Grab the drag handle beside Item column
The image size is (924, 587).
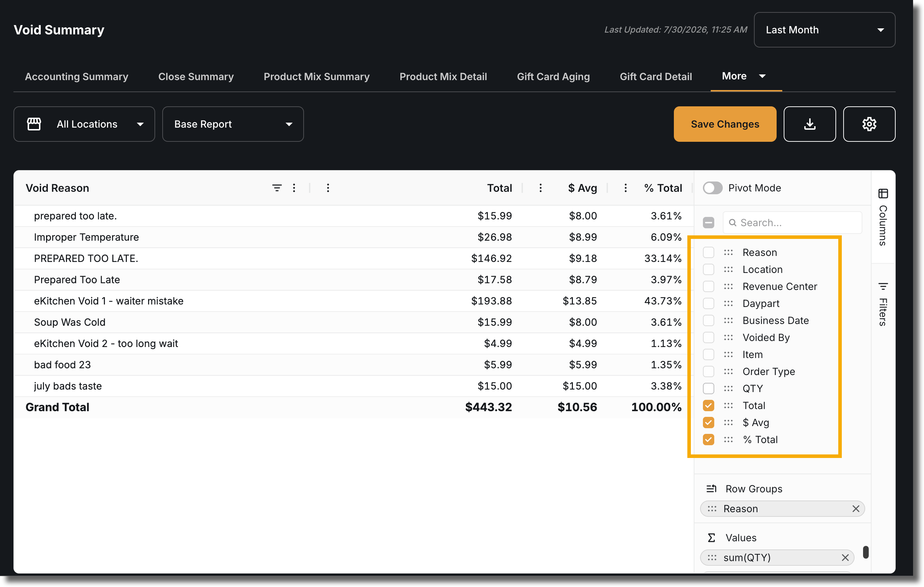click(728, 354)
